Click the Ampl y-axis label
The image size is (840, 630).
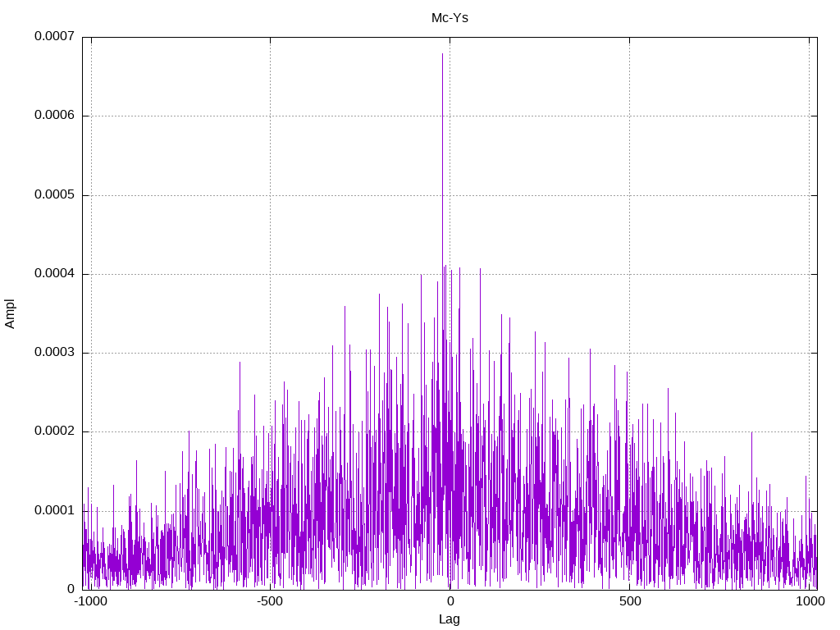(10, 314)
